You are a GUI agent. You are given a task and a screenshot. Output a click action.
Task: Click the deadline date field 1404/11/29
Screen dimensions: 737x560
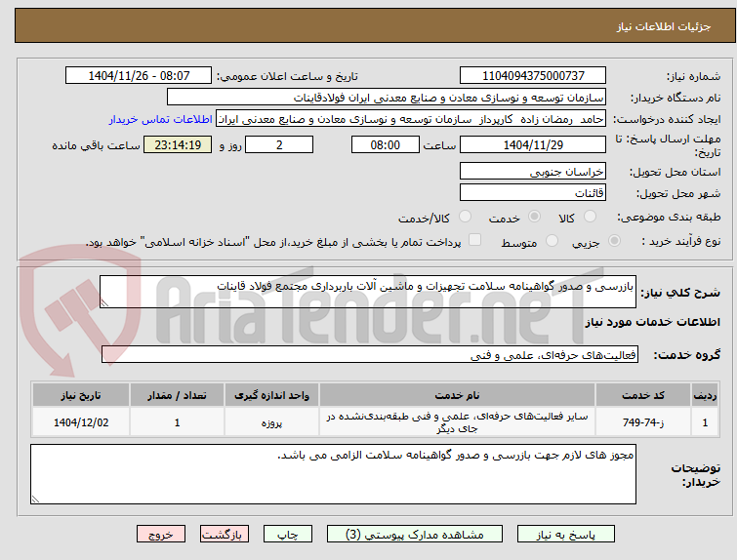point(533,144)
